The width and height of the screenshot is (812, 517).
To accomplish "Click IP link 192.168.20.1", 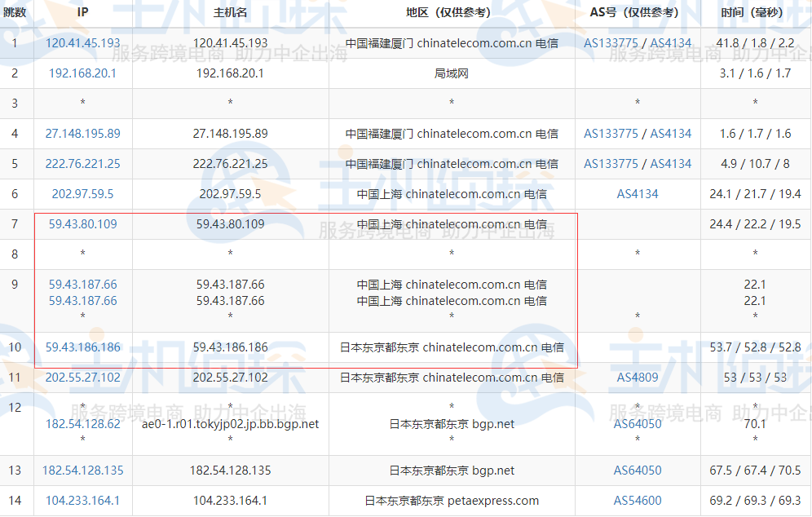I will pos(83,73).
